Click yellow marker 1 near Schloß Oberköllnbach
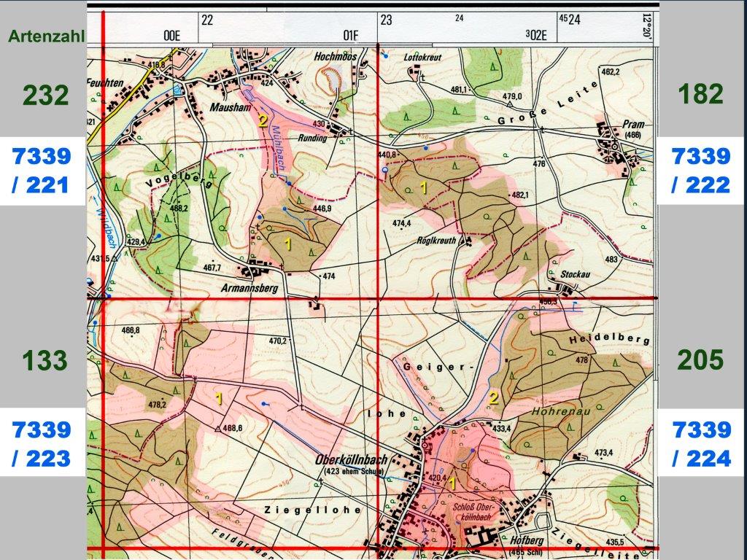 452,483
